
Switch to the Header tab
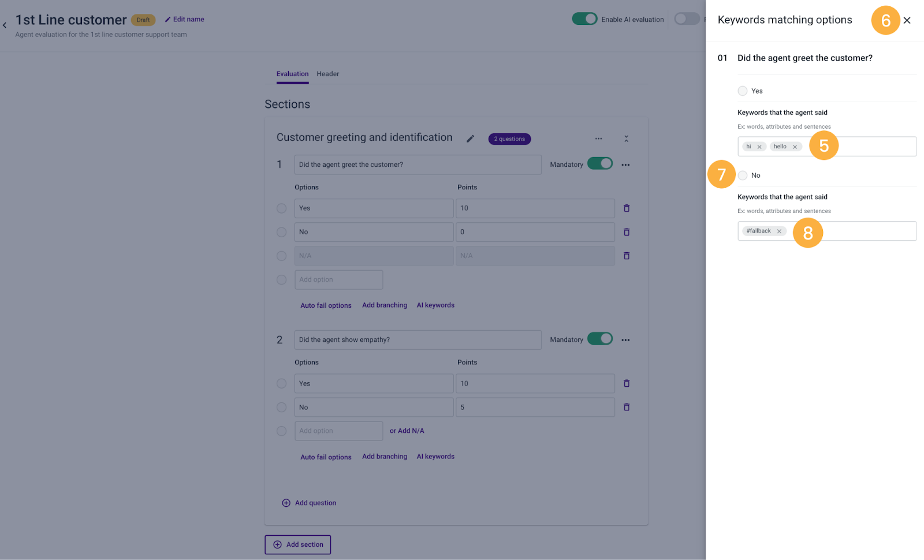point(327,74)
